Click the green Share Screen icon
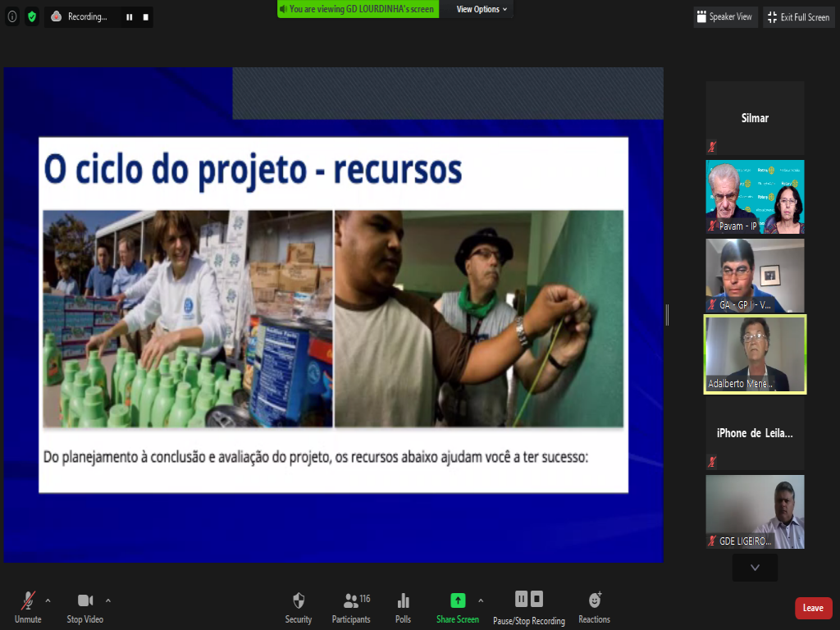 pos(458,600)
